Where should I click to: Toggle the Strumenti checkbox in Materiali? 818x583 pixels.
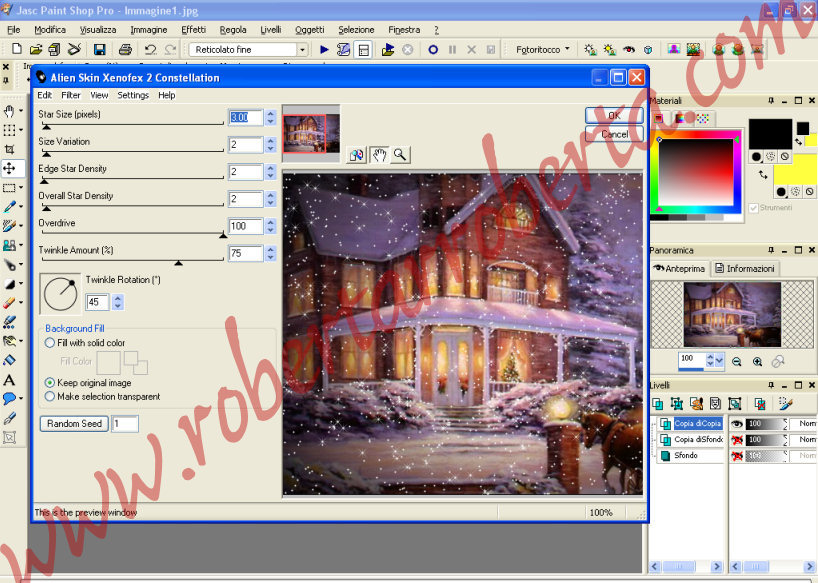tap(753, 208)
